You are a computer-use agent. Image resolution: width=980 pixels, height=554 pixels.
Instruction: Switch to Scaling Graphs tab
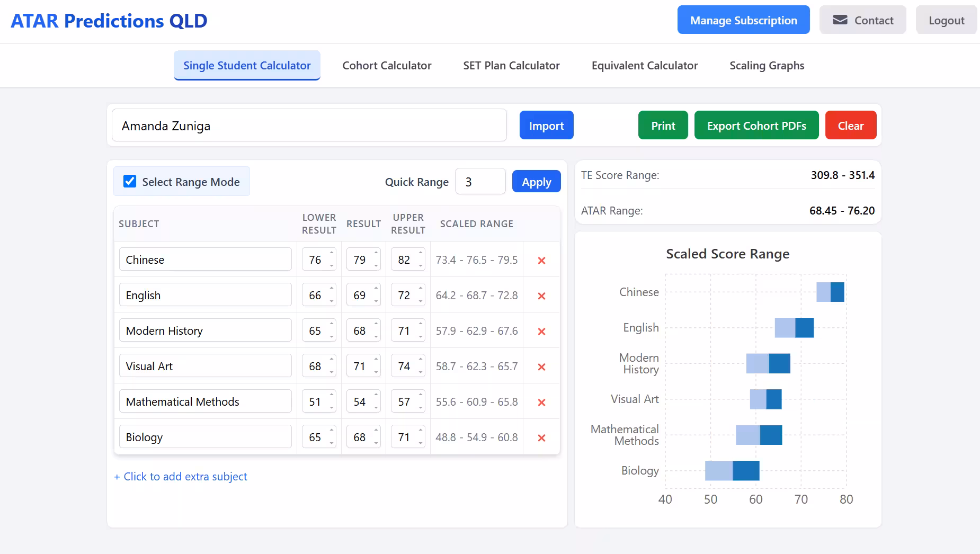767,66
